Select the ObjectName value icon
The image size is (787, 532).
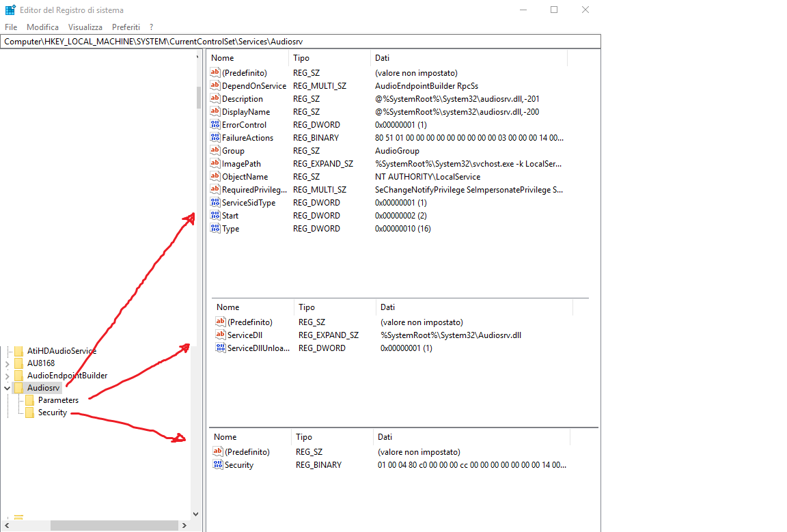coord(215,177)
